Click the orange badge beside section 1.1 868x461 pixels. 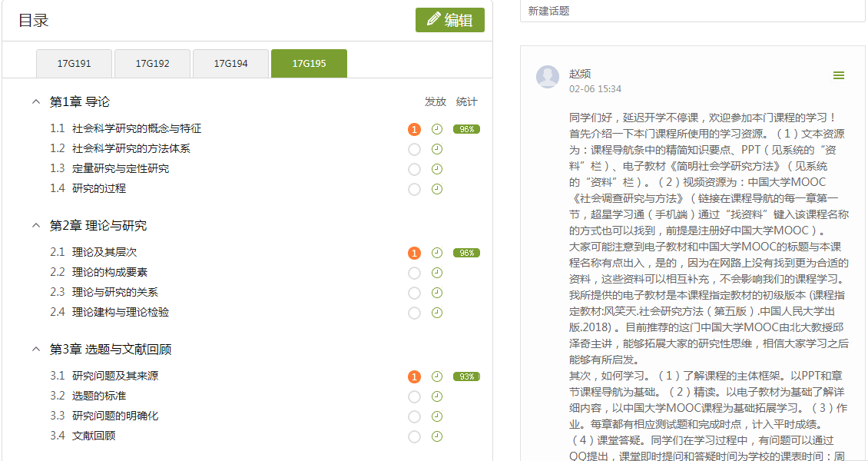pos(415,129)
